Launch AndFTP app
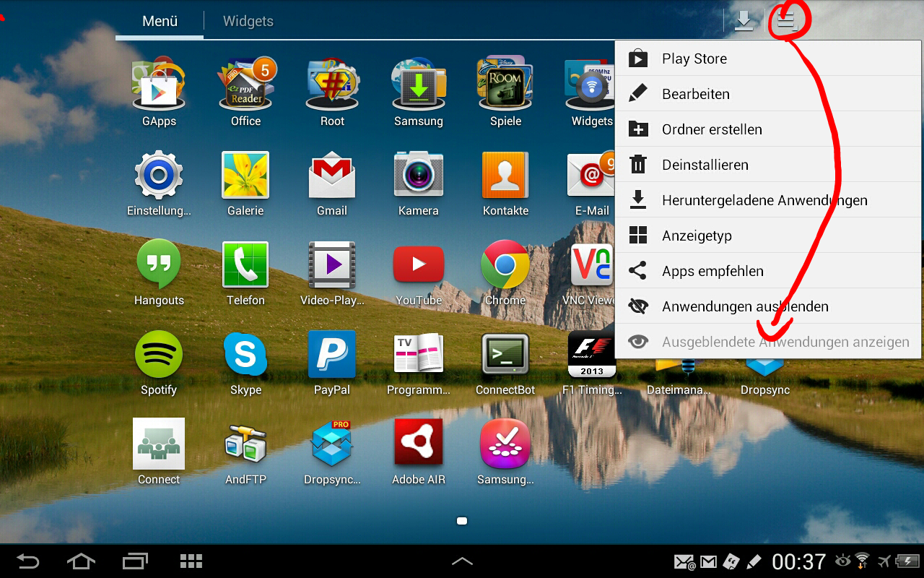 coord(245,443)
